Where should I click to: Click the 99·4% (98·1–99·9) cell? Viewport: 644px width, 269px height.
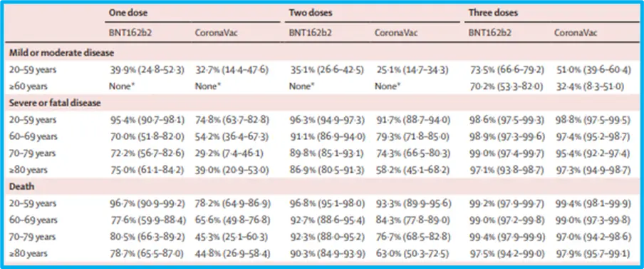[x=592, y=203]
